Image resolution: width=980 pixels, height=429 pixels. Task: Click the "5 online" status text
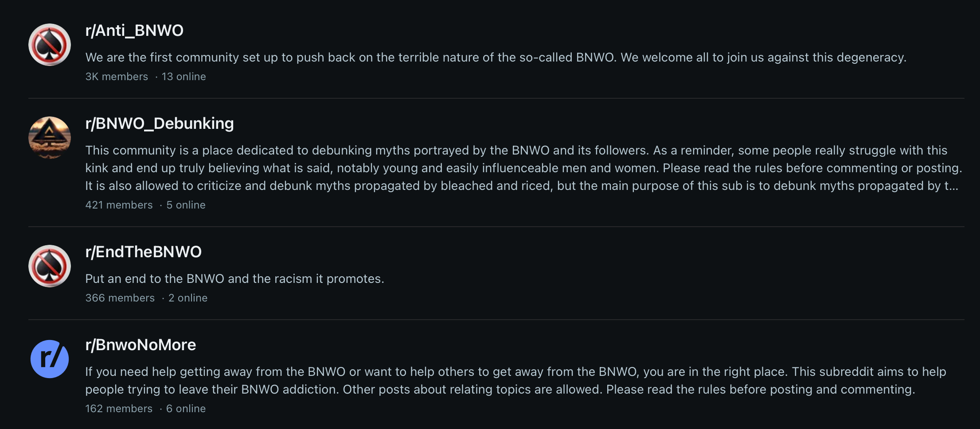click(x=186, y=205)
